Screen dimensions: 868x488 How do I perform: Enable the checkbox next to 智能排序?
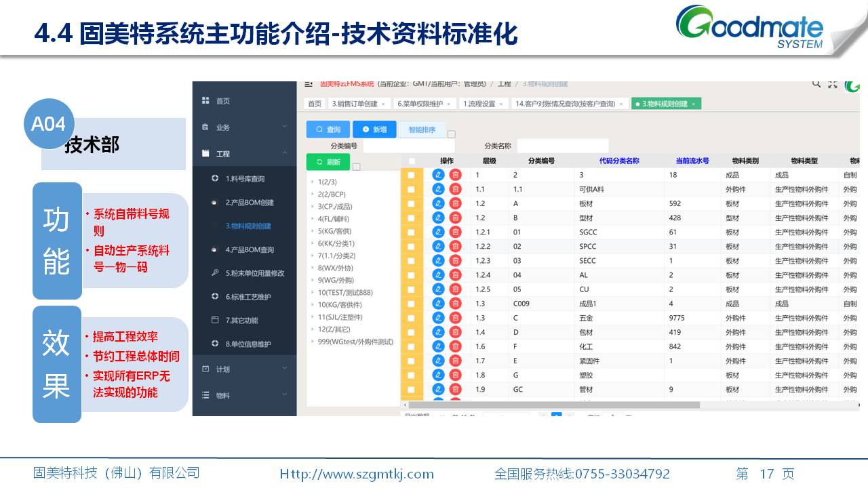[452, 134]
